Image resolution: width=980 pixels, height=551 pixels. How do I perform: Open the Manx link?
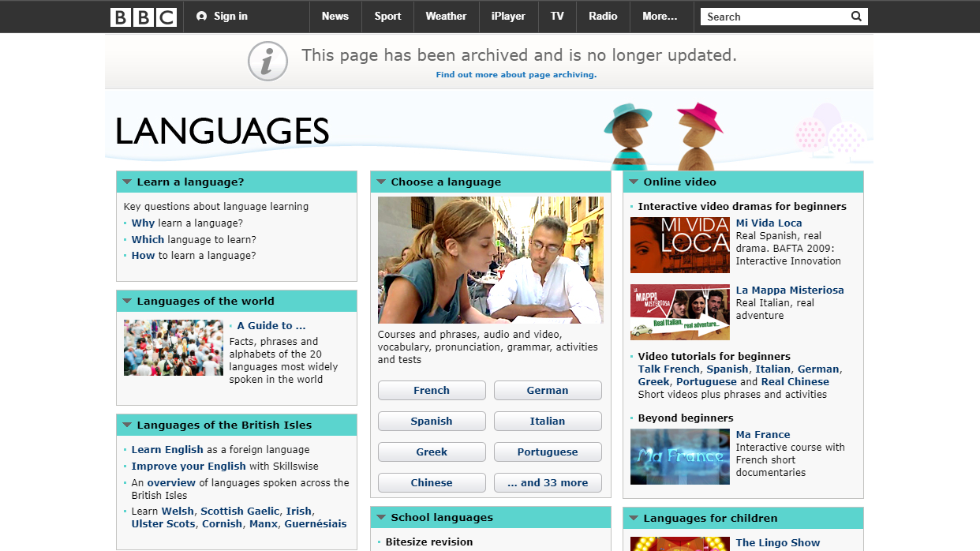pyautogui.click(x=263, y=524)
